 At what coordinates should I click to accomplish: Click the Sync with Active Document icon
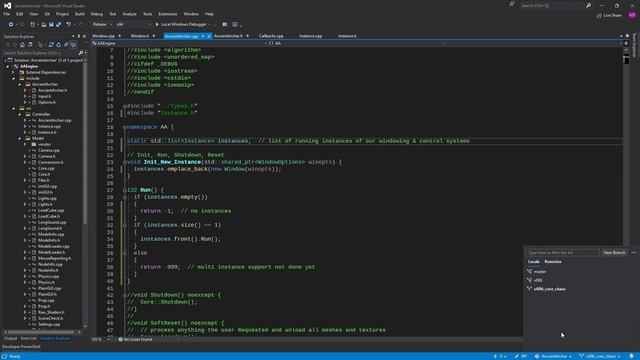[51, 44]
